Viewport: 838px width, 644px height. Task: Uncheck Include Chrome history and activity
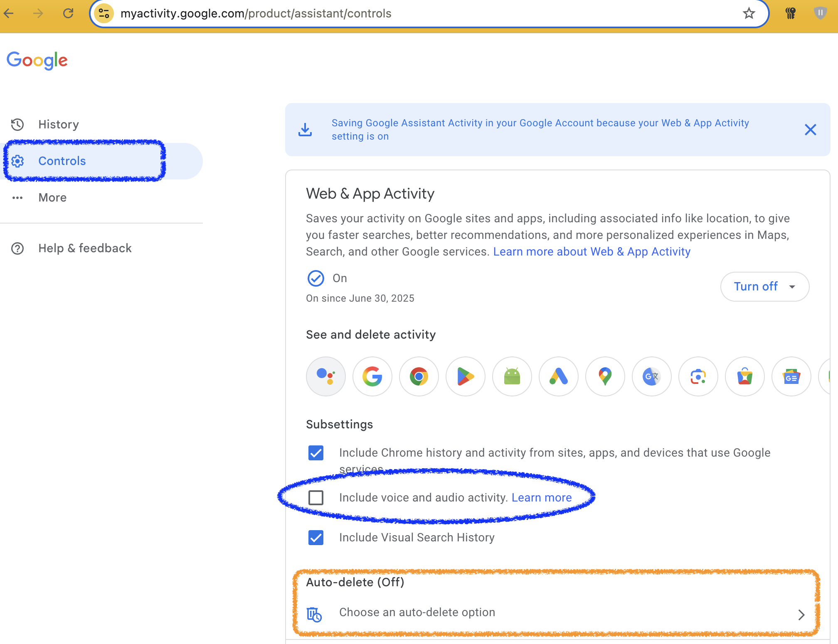316,453
